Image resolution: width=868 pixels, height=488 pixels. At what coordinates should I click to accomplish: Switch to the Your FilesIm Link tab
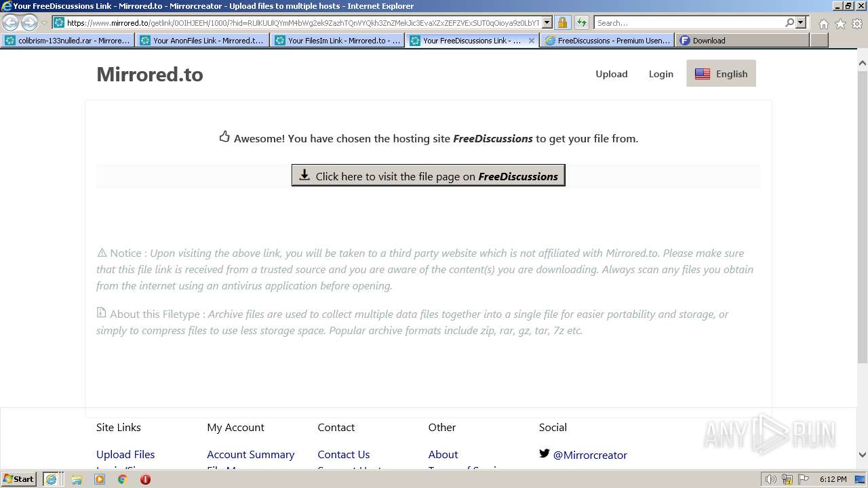(x=338, y=41)
